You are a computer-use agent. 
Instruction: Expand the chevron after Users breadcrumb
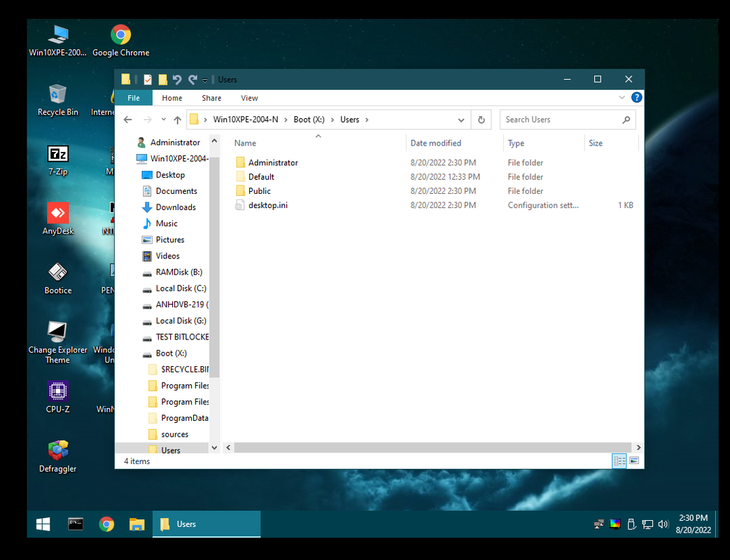click(367, 120)
